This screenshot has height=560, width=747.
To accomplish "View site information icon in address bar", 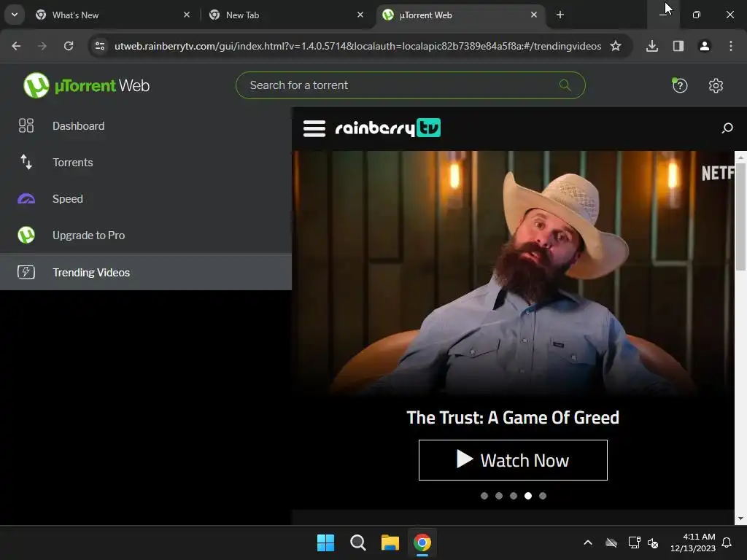I will 100,46.
